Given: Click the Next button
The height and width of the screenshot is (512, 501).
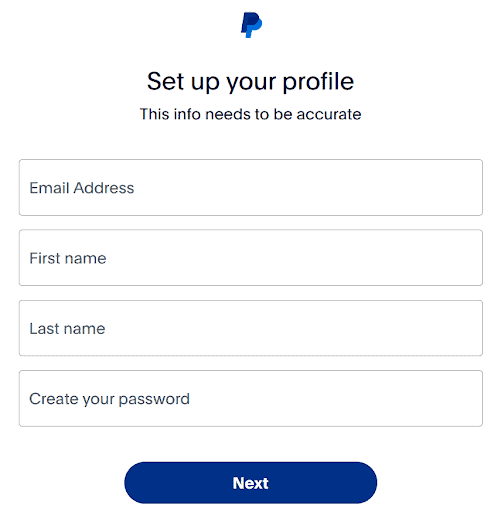Looking at the screenshot, I should pyautogui.click(x=251, y=483).
